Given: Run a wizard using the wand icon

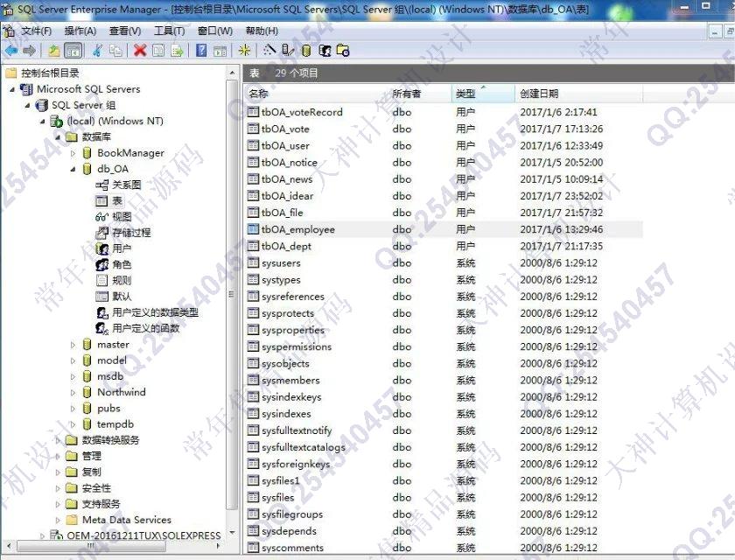Looking at the screenshot, I should coord(269,50).
